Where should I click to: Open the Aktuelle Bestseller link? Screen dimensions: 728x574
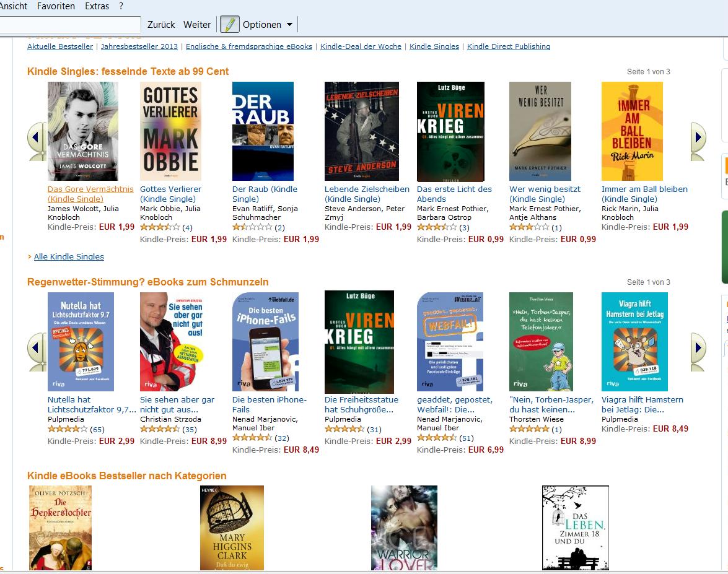pyautogui.click(x=60, y=46)
